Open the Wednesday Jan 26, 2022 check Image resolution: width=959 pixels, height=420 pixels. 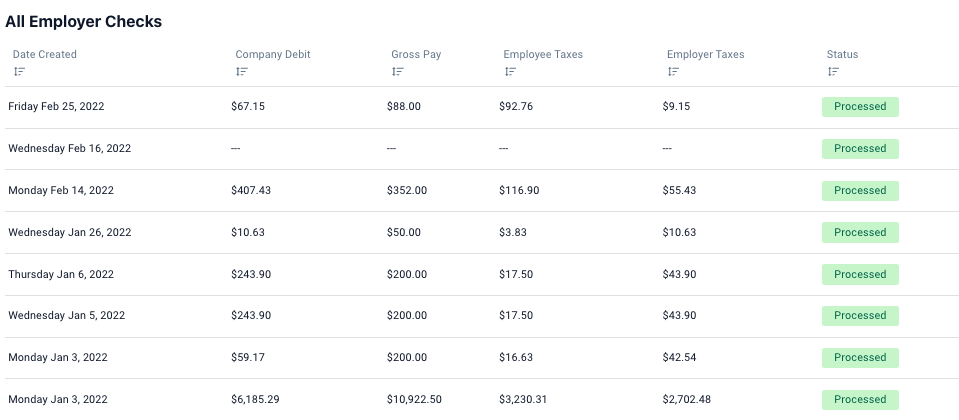click(482, 232)
